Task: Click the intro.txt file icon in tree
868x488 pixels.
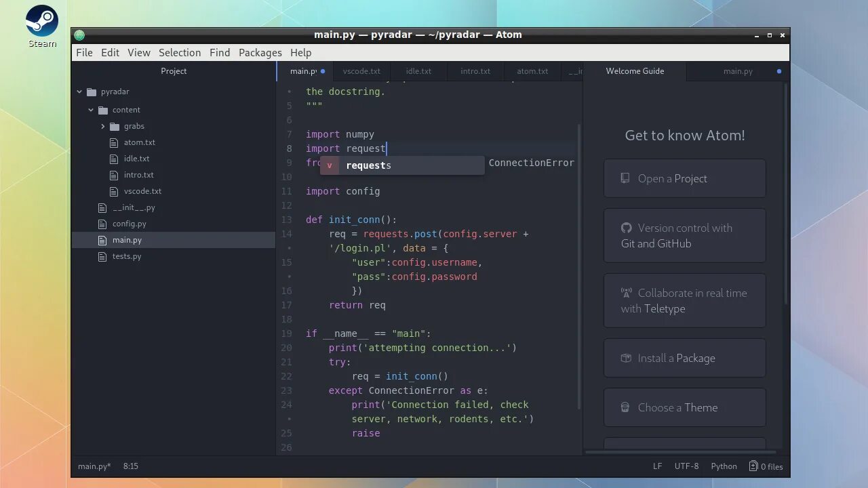Action: pyautogui.click(x=115, y=175)
